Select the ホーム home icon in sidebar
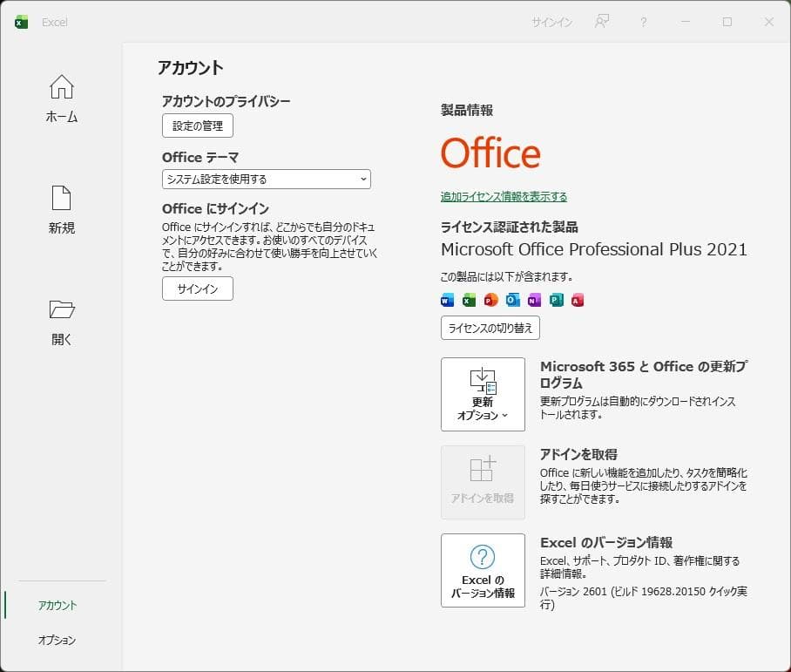The width and height of the screenshot is (791, 672). tap(60, 87)
